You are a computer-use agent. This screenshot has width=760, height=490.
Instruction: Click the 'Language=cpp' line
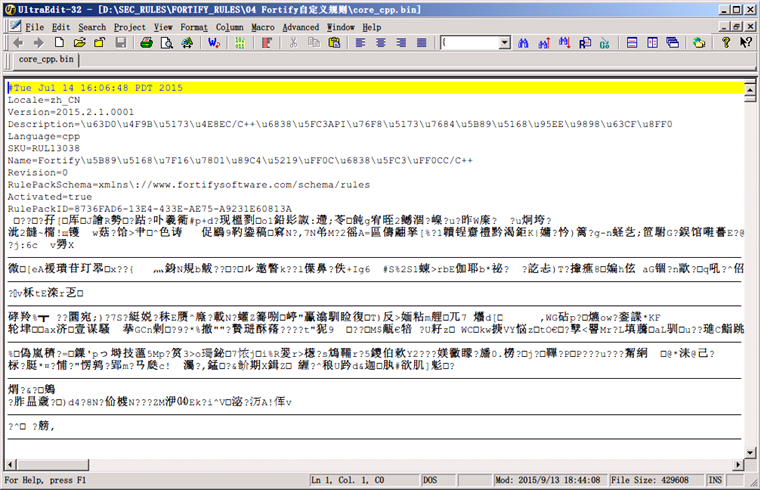tap(44, 136)
